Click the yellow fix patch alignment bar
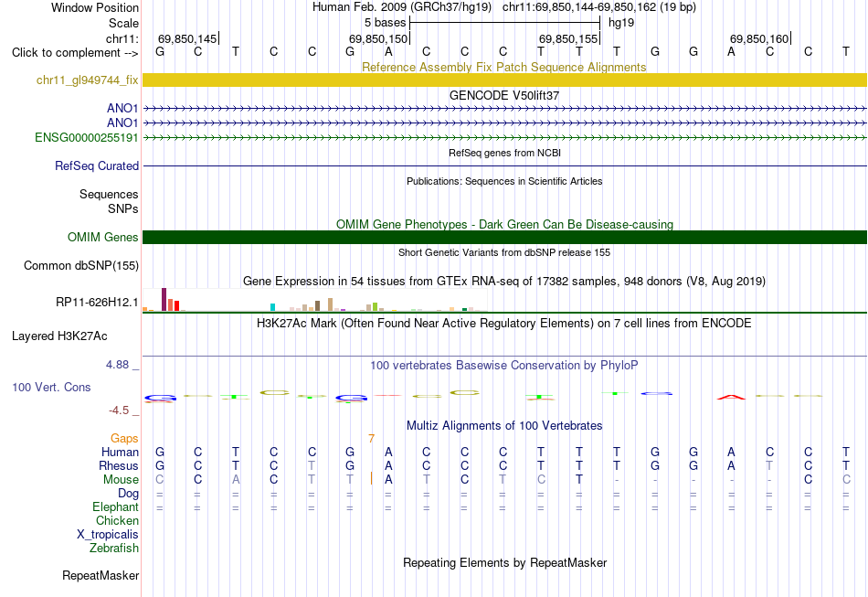Viewport: 868px width, 597px height. pos(504,80)
